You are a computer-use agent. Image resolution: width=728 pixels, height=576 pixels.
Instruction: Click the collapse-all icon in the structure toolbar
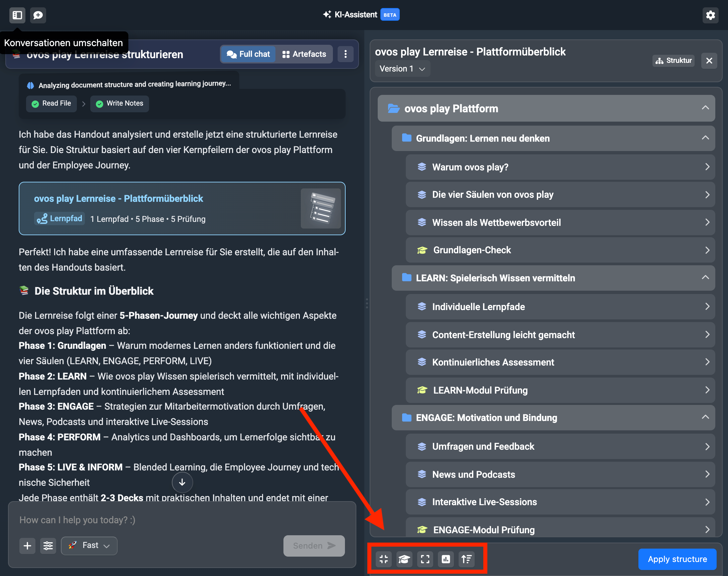384,559
